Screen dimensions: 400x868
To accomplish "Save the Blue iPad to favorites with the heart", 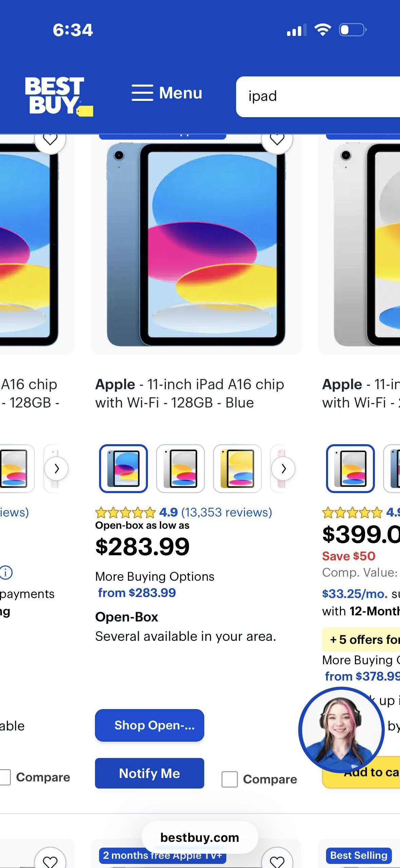I will [x=277, y=139].
